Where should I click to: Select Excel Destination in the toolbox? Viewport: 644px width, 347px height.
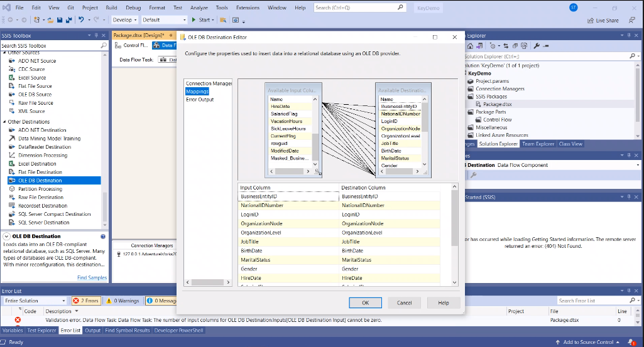tap(37, 164)
